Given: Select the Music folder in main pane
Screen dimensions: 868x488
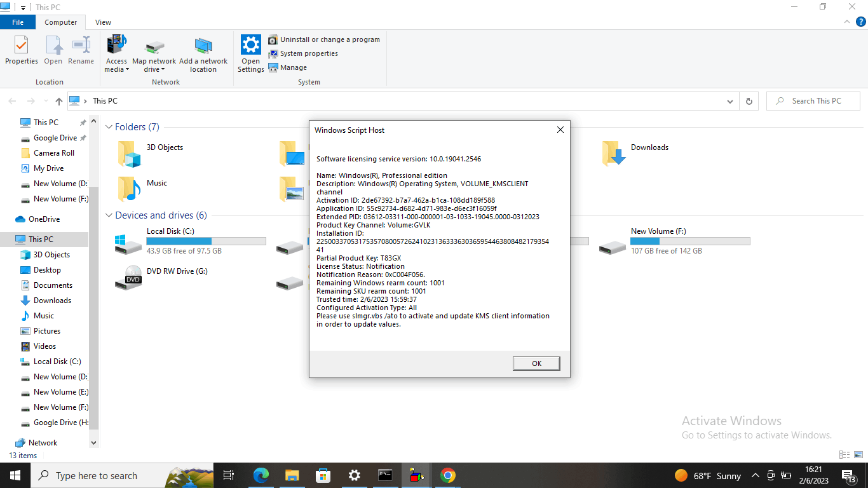Looking at the screenshot, I should coord(142,189).
